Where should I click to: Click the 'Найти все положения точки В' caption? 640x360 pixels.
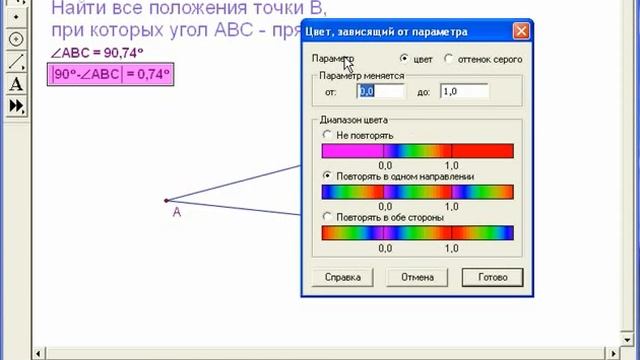[x=189, y=8]
